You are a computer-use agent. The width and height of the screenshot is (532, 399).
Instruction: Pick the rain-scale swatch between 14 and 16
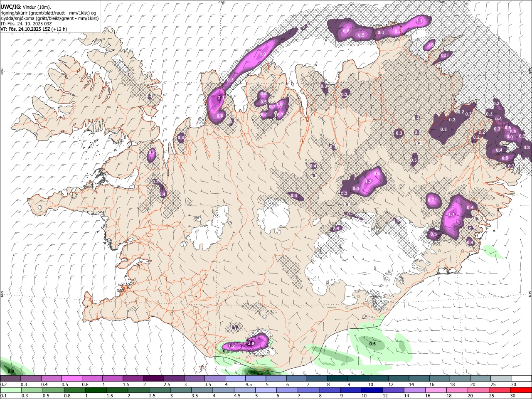415,390
